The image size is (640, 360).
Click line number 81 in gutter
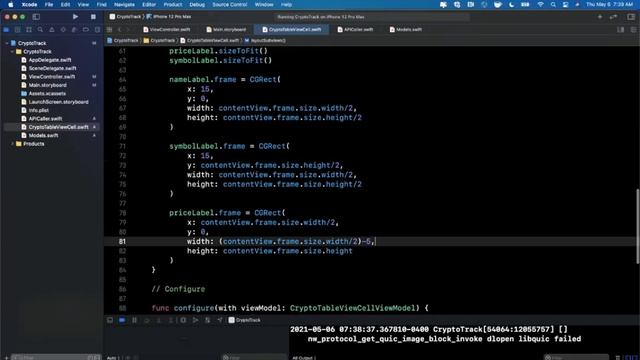click(122, 241)
